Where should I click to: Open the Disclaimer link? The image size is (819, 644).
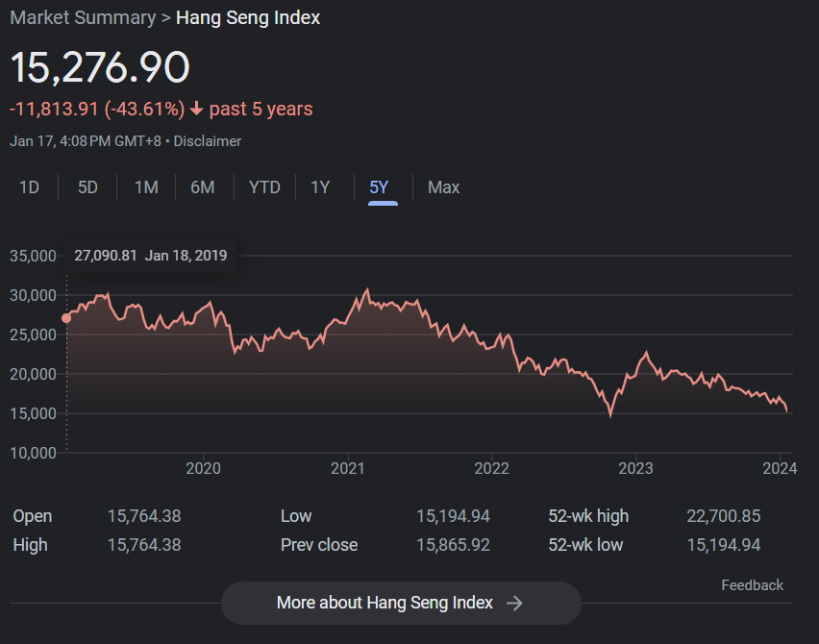tap(208, 141)
